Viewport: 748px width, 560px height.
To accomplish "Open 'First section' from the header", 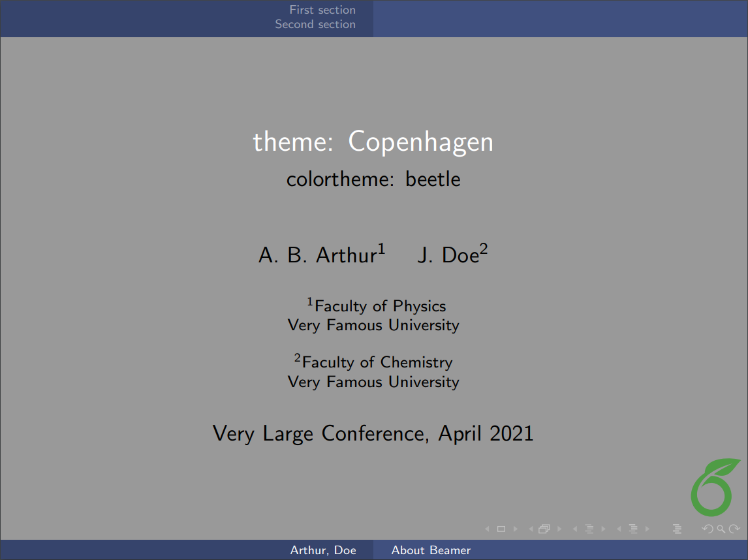I will pyautogui.click(x=322, y=10).
